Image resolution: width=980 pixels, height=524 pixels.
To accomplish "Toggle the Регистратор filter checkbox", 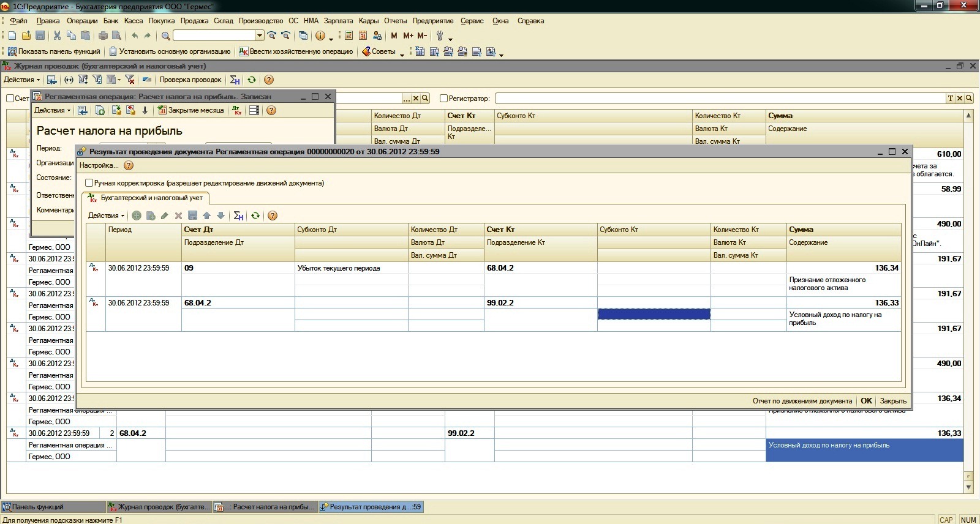I will [x=444, y=99].
